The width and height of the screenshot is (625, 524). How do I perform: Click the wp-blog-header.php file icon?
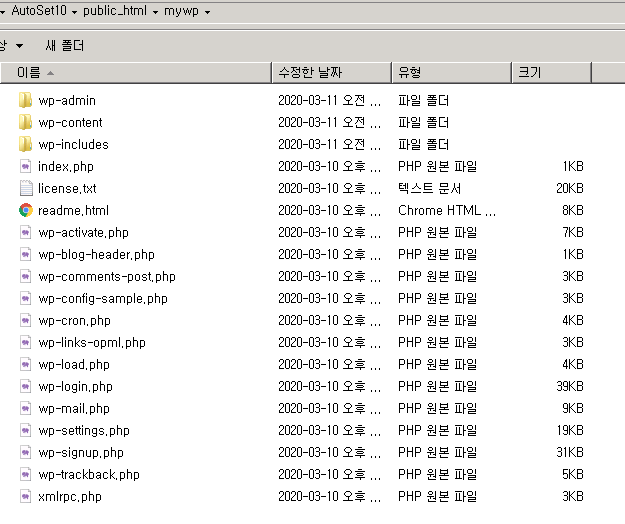pyautogui.click(x=26, y=254)
